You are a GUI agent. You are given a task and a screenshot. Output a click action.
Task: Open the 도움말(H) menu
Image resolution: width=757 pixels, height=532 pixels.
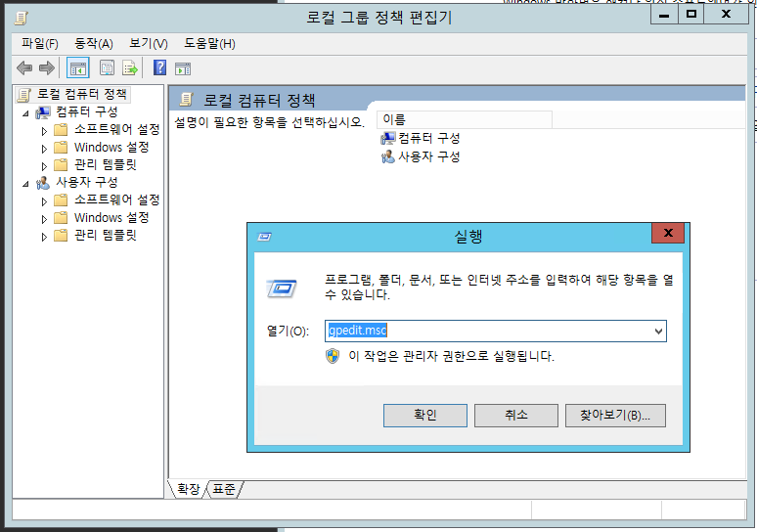coord(209,44)
